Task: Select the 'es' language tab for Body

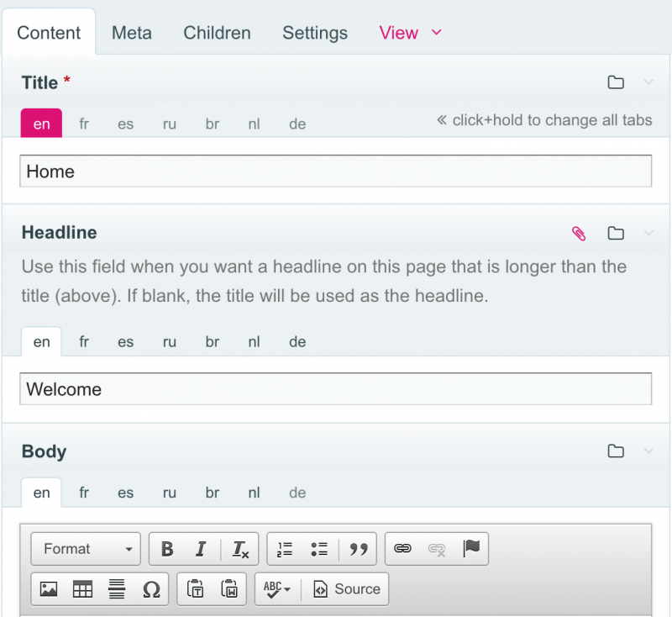Action: coord(125,493)
